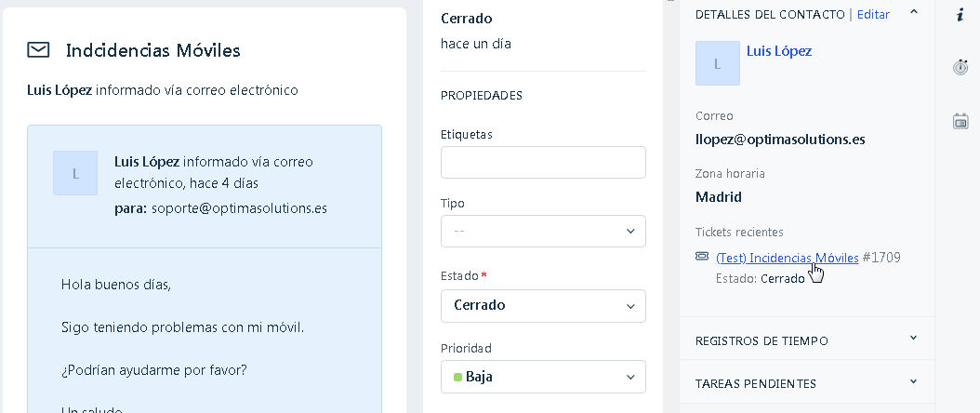Open Luis López contact profile link
The image size is (980, 413).
779,51
